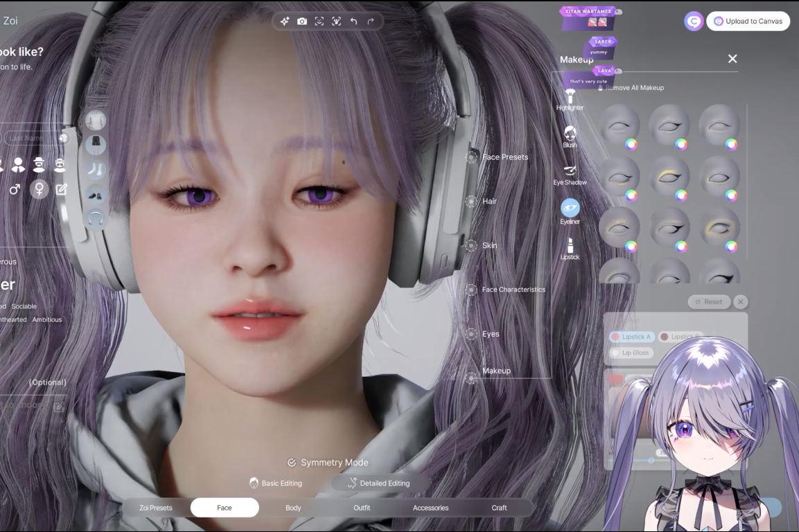This screenshot has width=799, height=532.
Task: Click the undo arrow in top toolbar
Action: click(x=353, y=21)
